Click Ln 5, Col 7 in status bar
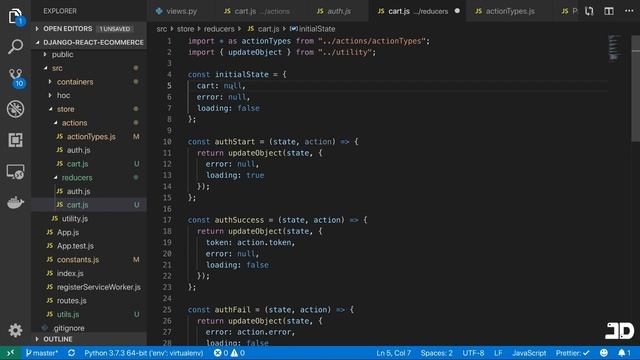Viewport: 640px width, 360px height. click(x=393, y=353)
